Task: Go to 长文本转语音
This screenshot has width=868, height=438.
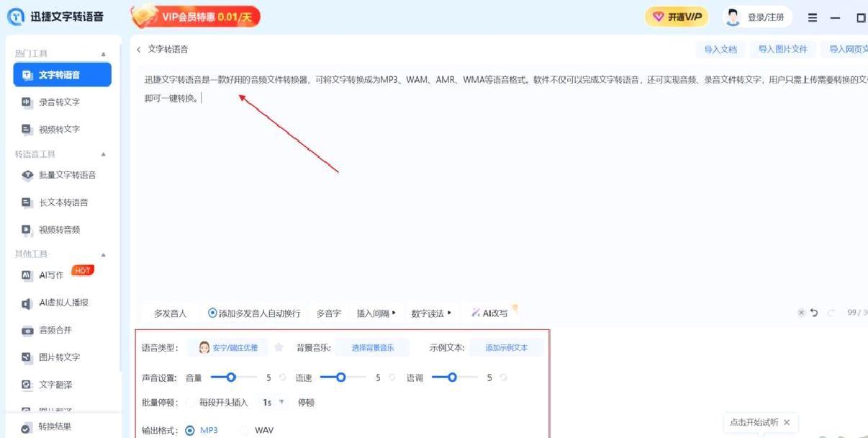Action: tap(63, 203)
